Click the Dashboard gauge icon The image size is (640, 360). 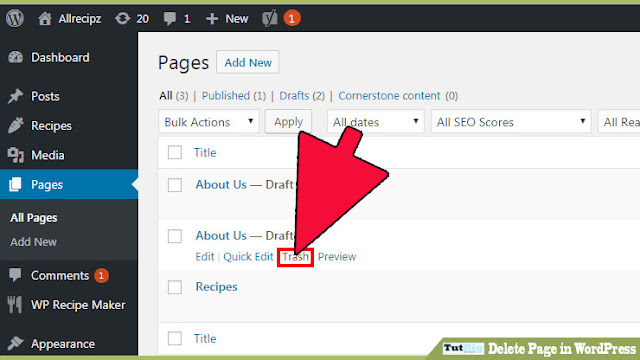[x=16, y=58]
